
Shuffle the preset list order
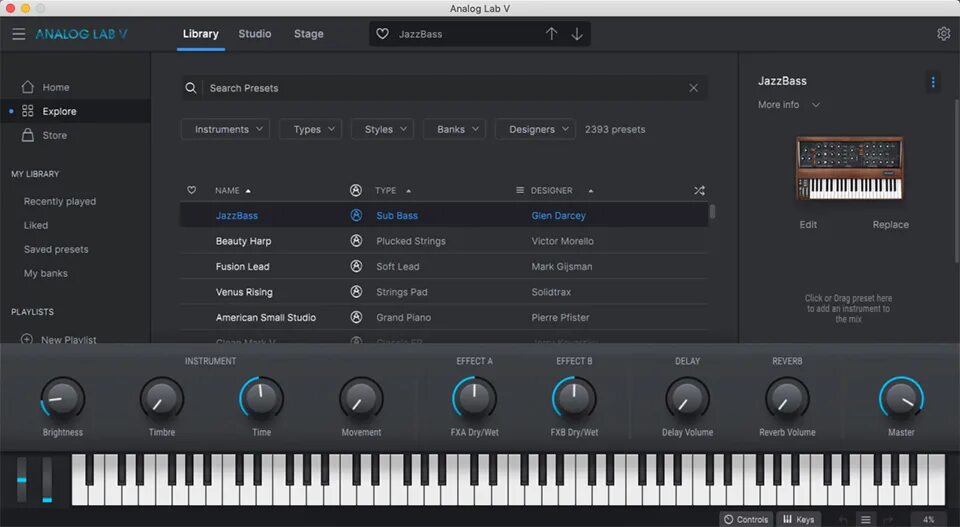[x=699, y=190]
